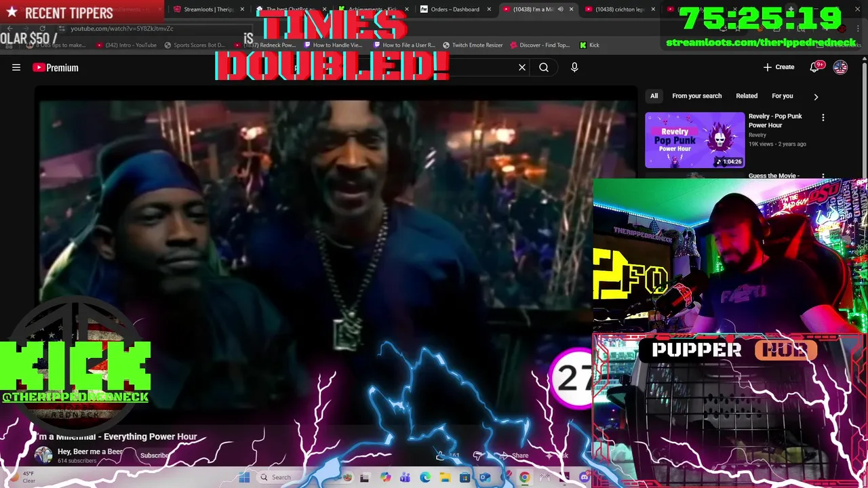Viewport: 868px width, 488px height.
Task: Open the Create menu button
Action: coord(778,67)
